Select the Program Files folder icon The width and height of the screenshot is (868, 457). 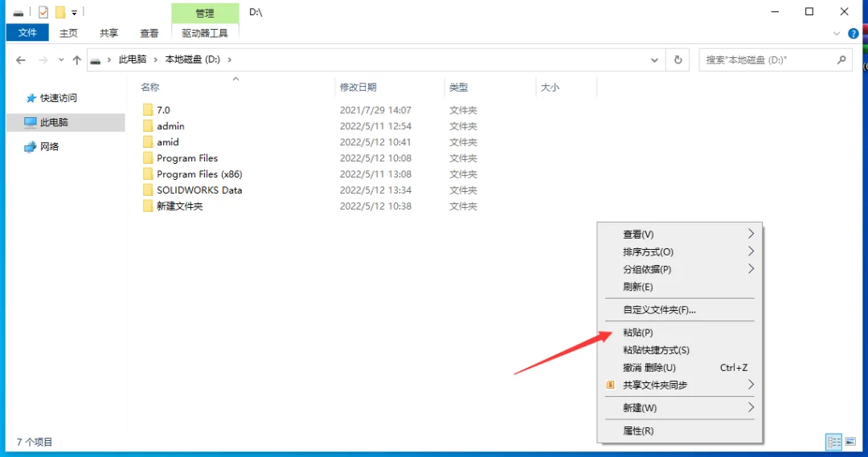click(x=148, y=157)
